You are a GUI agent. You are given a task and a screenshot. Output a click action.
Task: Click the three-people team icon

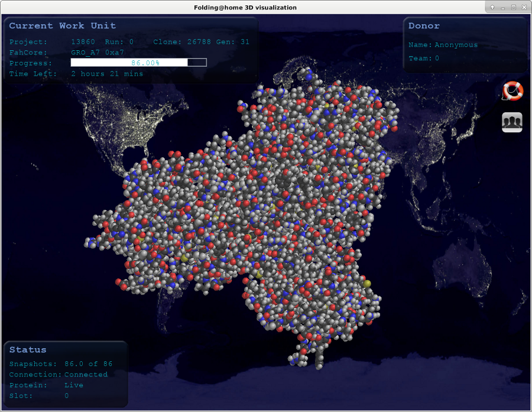click(x=512, y=122)
